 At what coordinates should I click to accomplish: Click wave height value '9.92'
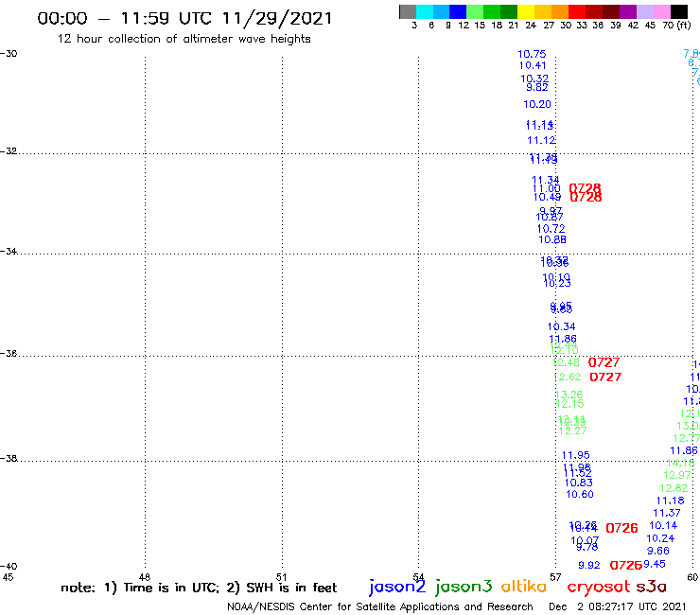click(588, 566)
